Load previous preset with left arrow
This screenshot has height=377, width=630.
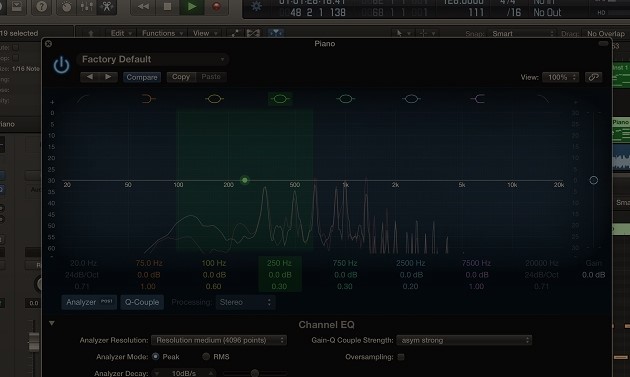(89, 77)
